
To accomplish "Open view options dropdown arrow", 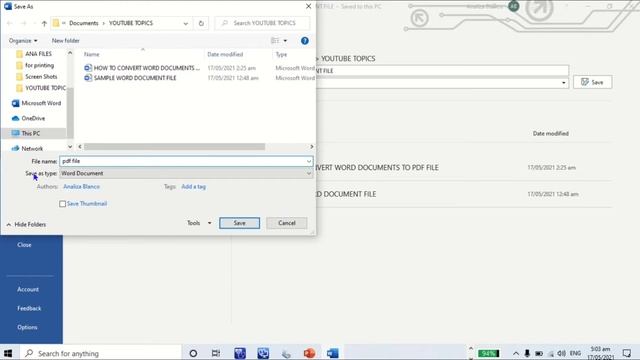I will point(285,41).
